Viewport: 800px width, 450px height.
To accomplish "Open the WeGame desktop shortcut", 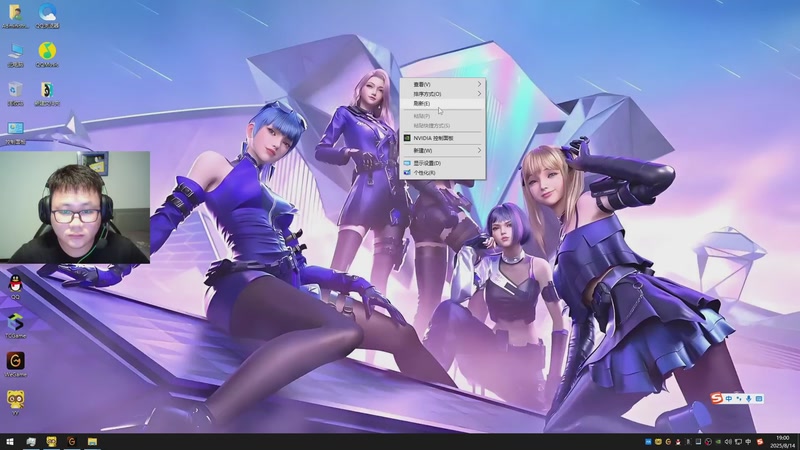I will point(15,365).
